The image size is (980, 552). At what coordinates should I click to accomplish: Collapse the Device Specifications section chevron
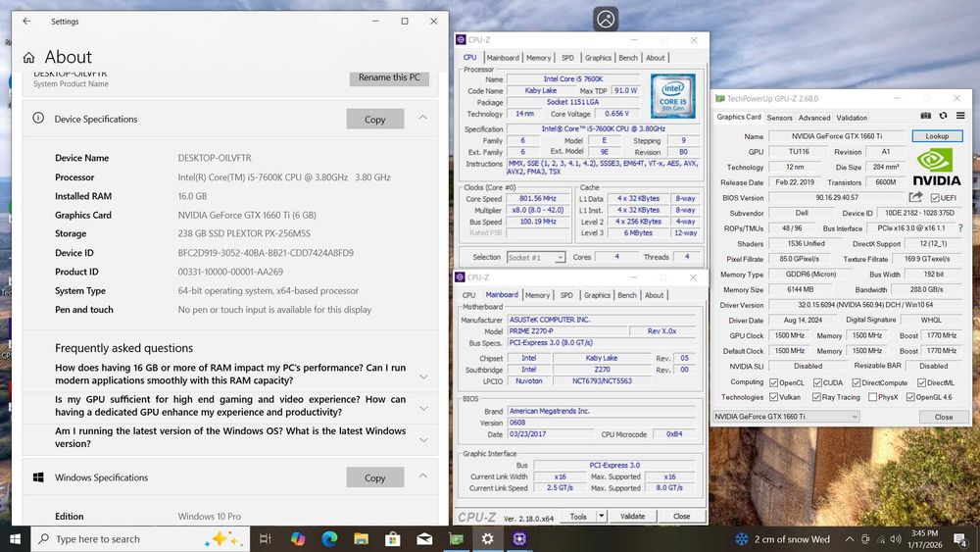423,118
